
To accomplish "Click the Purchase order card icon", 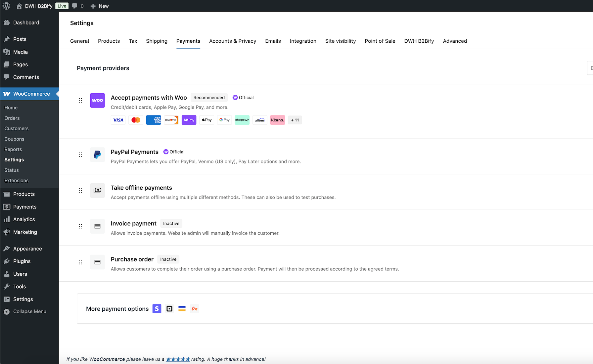I will pos(97,262).
